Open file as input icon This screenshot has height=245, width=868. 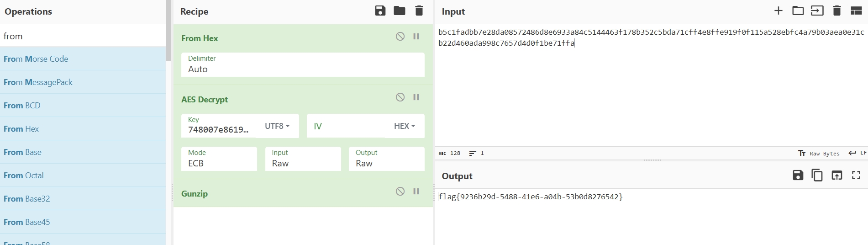817,11
